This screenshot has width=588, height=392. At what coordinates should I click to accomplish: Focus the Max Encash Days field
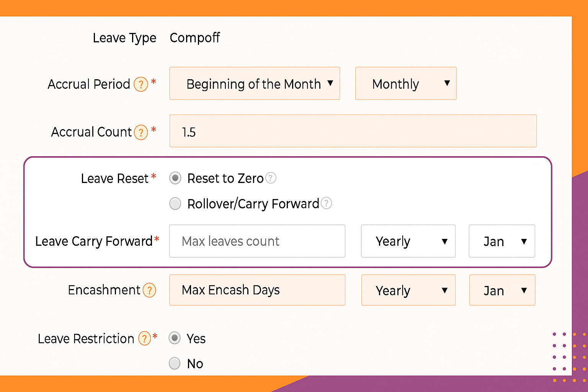257,290
